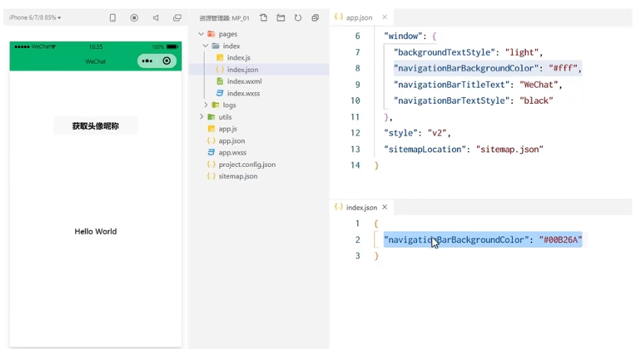Create a new file in explorer

[263, 17]
